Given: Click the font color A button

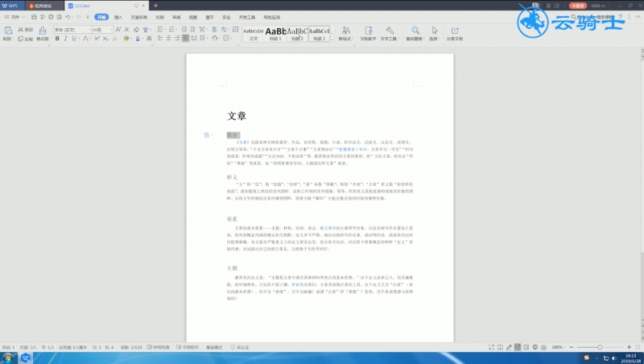Looking at the screenshot, I should coord(138,38).
